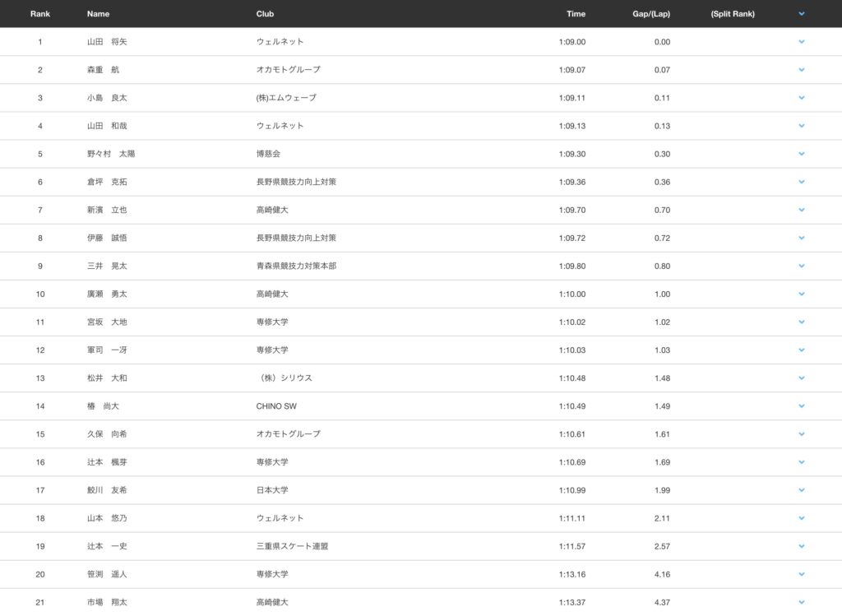Expand the row for 野々村 太陽

coord(801,154)
